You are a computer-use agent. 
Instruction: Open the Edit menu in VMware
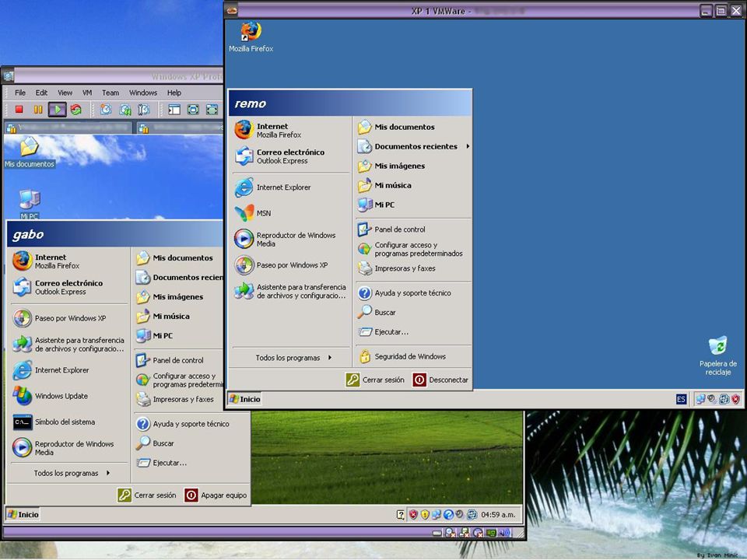41,93
